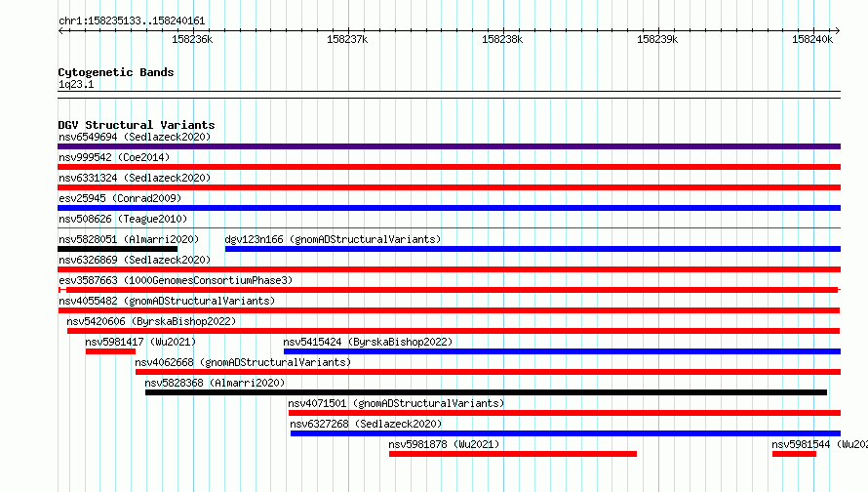Click dgv123n166 (gnomADStructuralVariants) blue bar
The height and width of the screenshot is (492, 868).
point(533,249)
